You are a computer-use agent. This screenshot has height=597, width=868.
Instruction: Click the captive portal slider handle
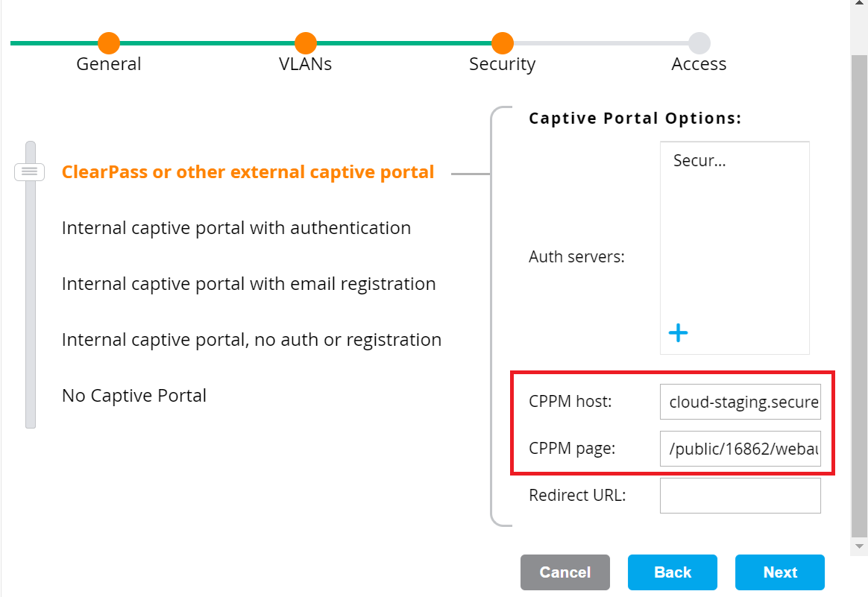click(30, 172)
